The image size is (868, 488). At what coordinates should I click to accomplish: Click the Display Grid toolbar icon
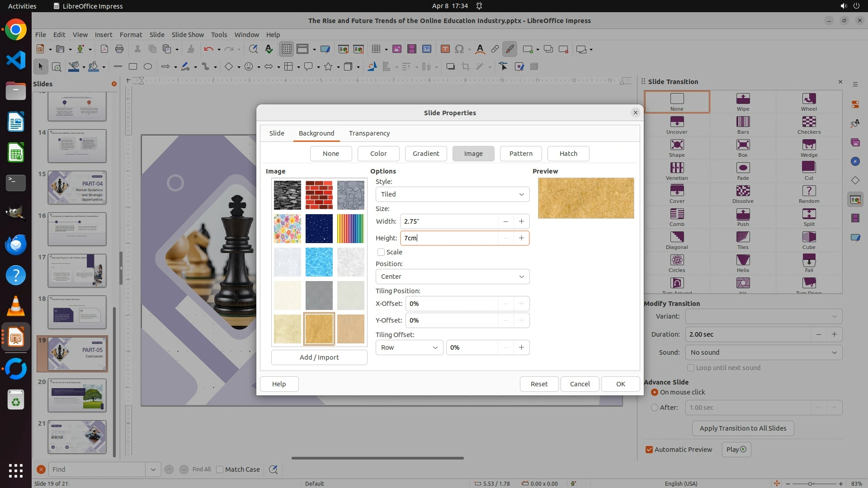tap(287, 49)
